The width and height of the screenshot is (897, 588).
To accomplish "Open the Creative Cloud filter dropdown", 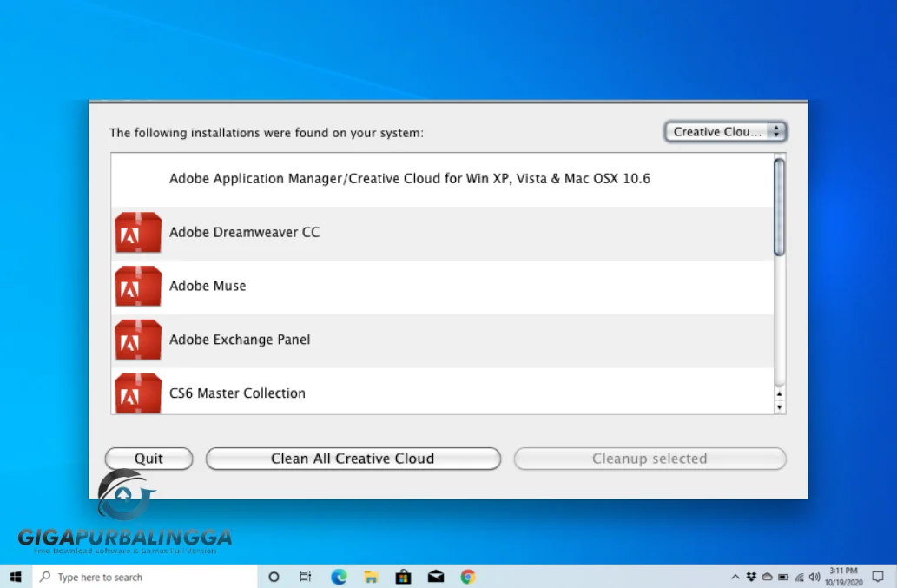I will click(725, 131).
